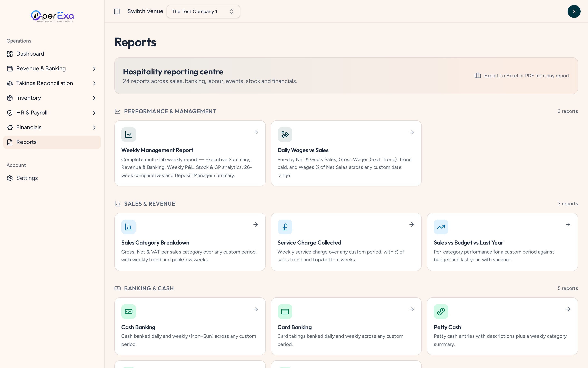The image size is (588, 368).
Task: Open the Service Charge Collected report
Action: (346, 242)
